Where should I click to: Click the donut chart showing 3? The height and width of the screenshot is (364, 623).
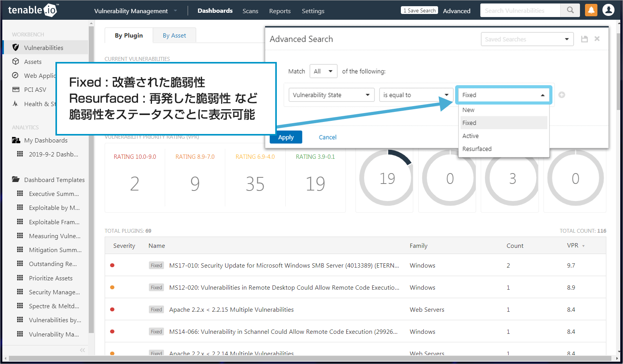tap(512, 178)
